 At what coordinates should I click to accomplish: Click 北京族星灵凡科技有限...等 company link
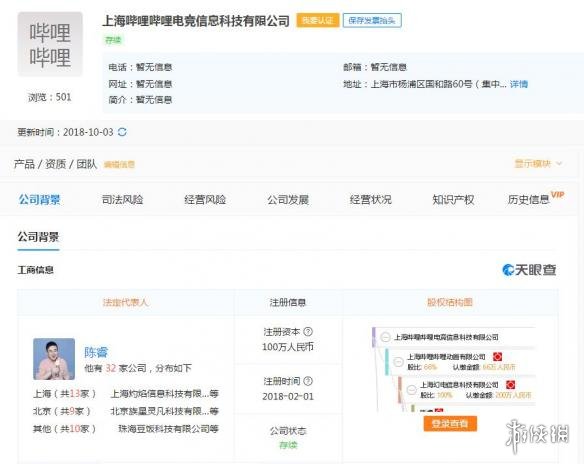165,411
